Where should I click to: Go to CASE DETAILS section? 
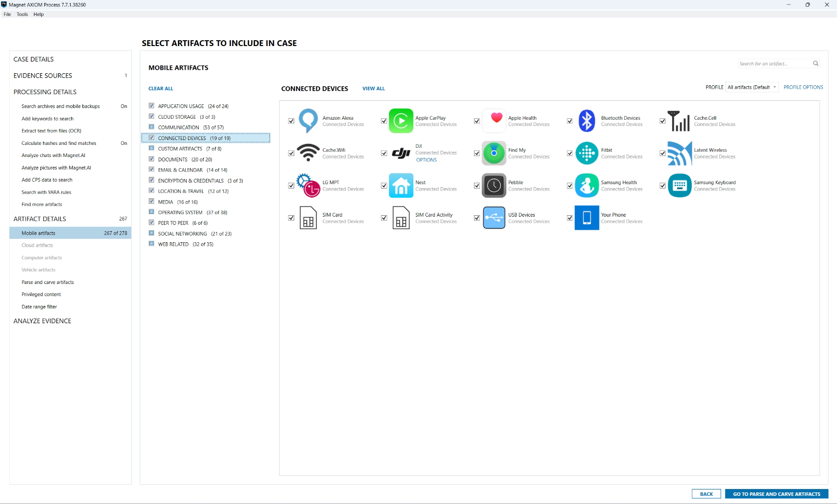34,59
